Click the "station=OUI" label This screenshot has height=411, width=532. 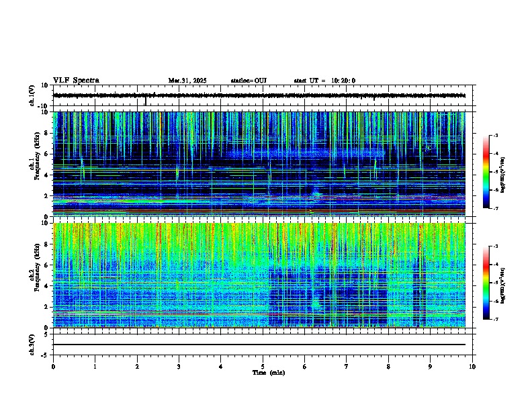click(x=249, y=81)
